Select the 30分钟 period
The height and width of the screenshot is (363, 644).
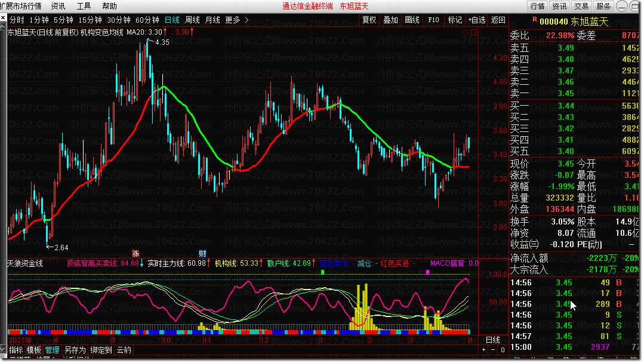(119, 20)
